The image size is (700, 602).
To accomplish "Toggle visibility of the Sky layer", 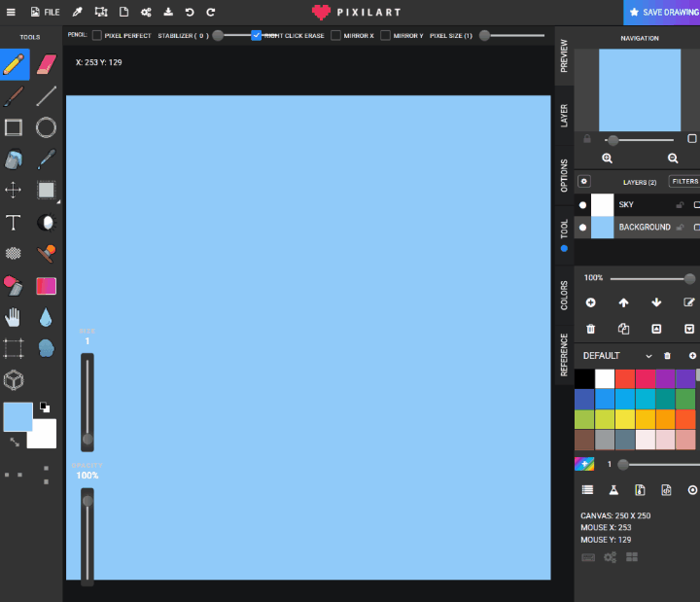I will pos(582,205).
